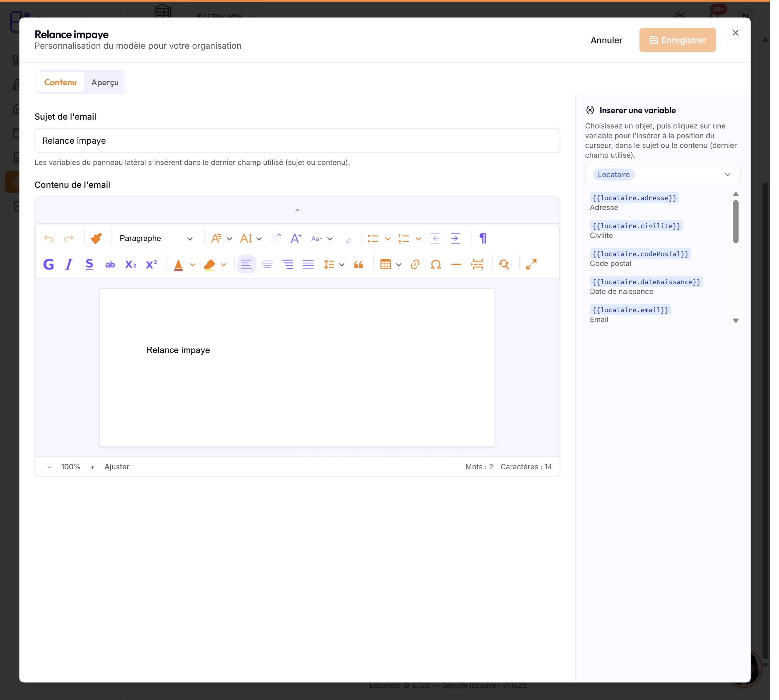This screenshot has height=700, width=779.
Task: Open the Paragraphe style dropdown
Action: pyautogui.click(x=156, y=239)
